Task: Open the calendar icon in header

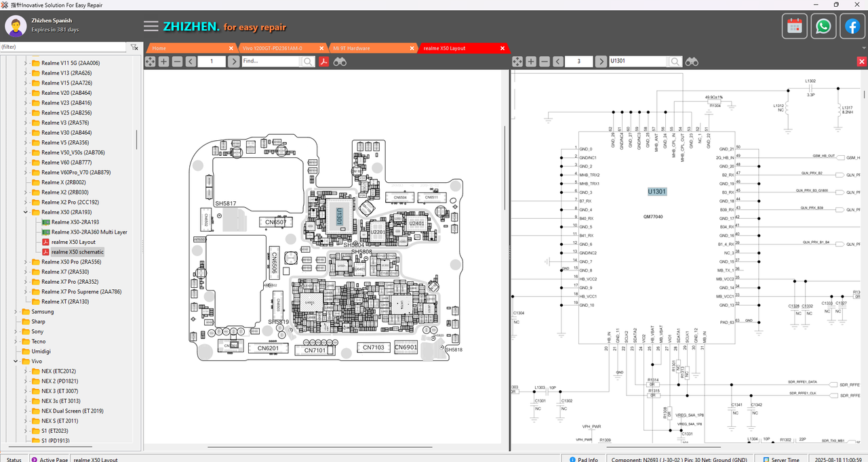Action: [795, 26]
